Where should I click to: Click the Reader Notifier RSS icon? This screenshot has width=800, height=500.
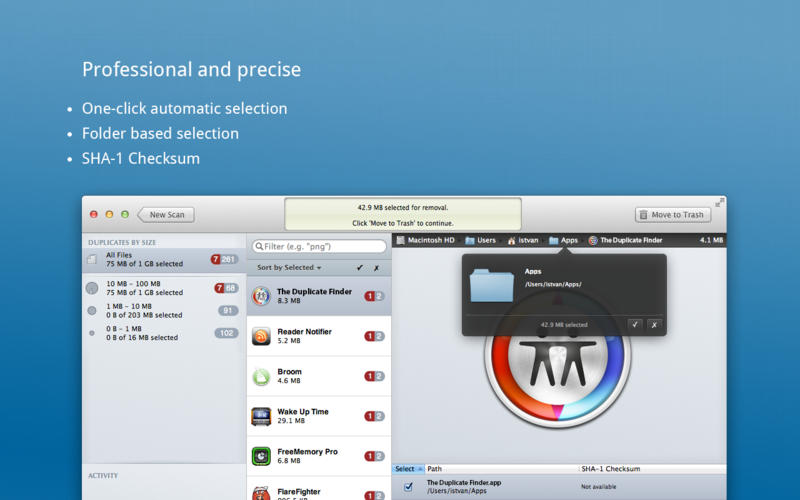pos(261,336)
